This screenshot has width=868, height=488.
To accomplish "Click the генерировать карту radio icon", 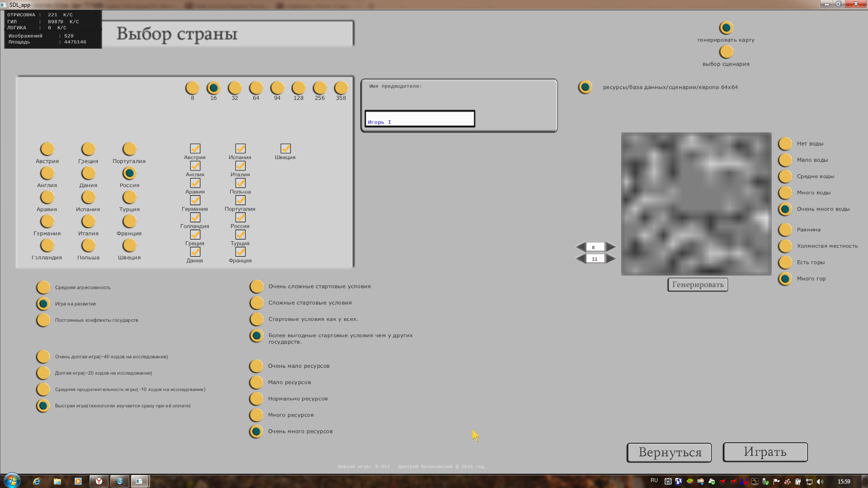I will pyautogui.click(x=726, y=28).
